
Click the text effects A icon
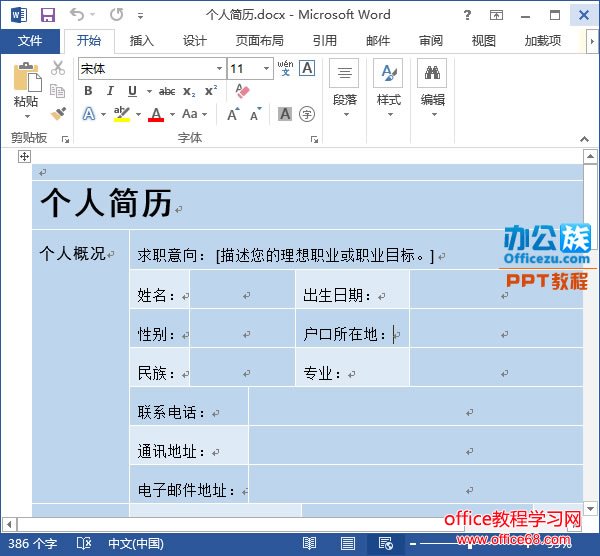click(89, 114)
